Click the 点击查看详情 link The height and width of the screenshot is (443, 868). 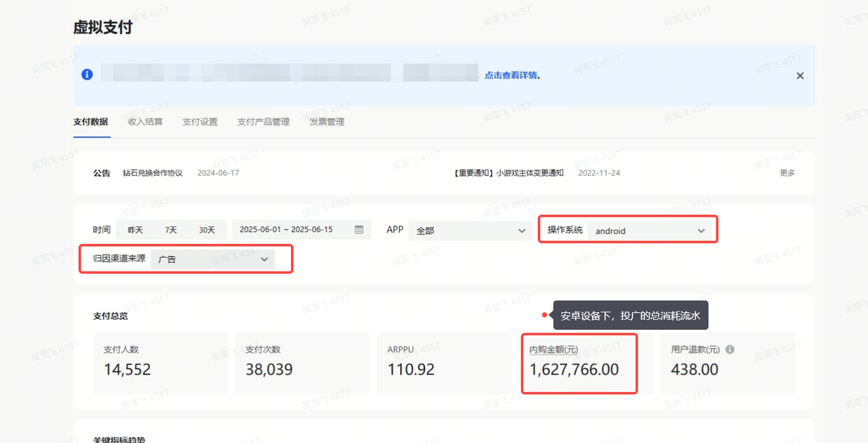(512, 75)
